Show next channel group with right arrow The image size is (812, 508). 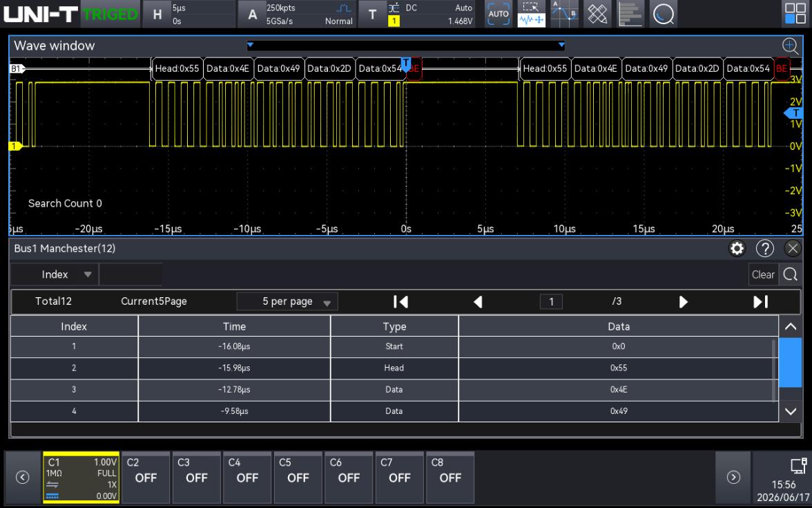point(733,478)
